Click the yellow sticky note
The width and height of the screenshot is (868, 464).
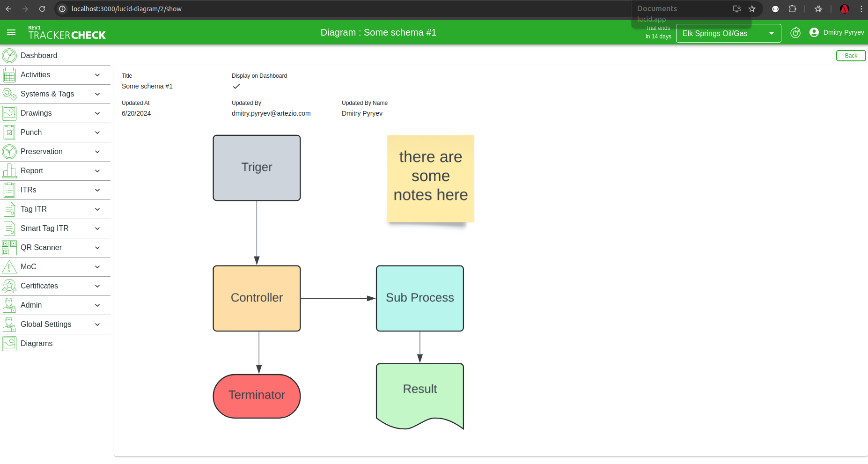point(431,179)
